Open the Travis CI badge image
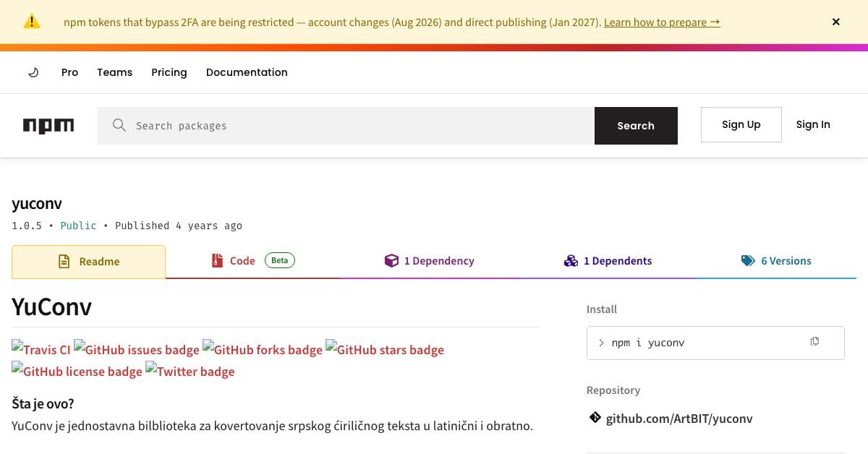The width and height of the screenshot is (868, 454). click(x=41, y=349)
